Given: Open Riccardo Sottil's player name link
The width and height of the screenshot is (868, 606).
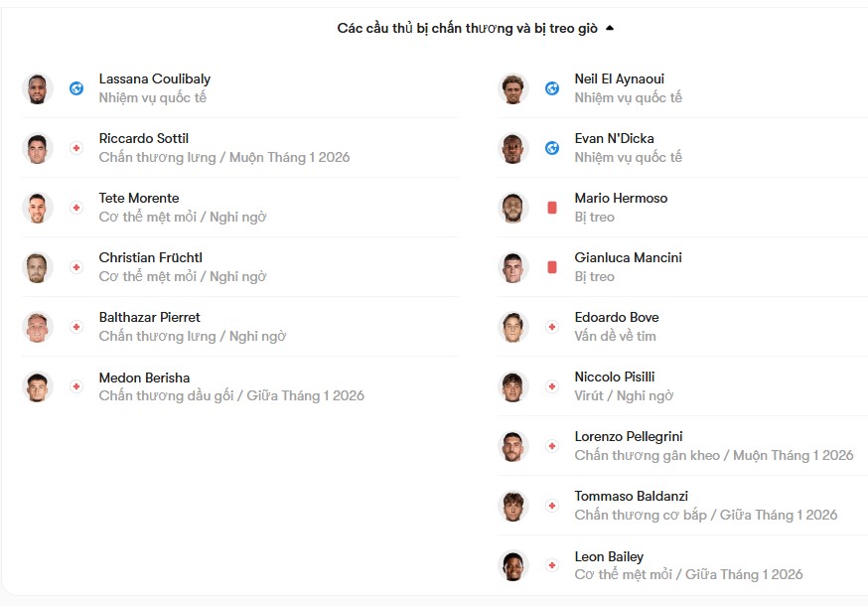Looking at the screenshot, I should [144, 138].
